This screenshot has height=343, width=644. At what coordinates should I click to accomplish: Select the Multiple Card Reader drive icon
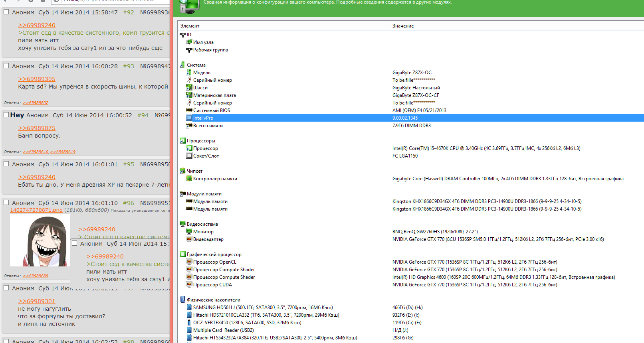pyautogui.click(x=189, y=330)
